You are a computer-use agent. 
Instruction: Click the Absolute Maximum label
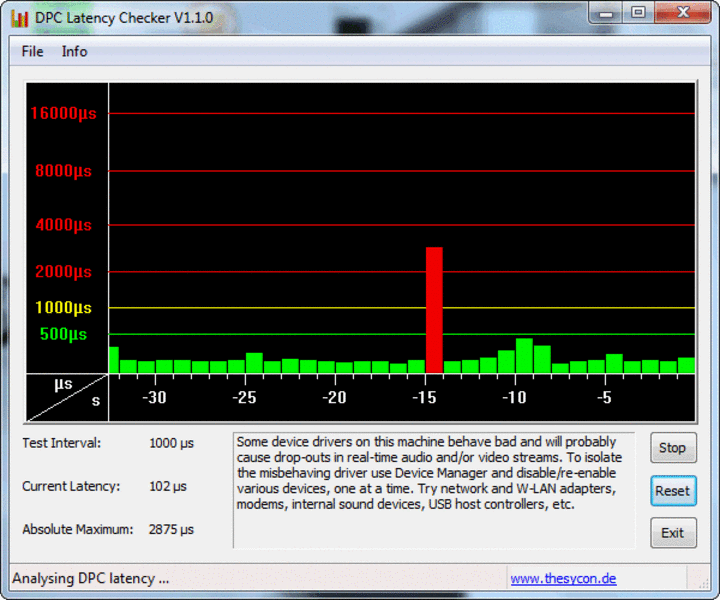pyautogui.click(x=78, y=530)
